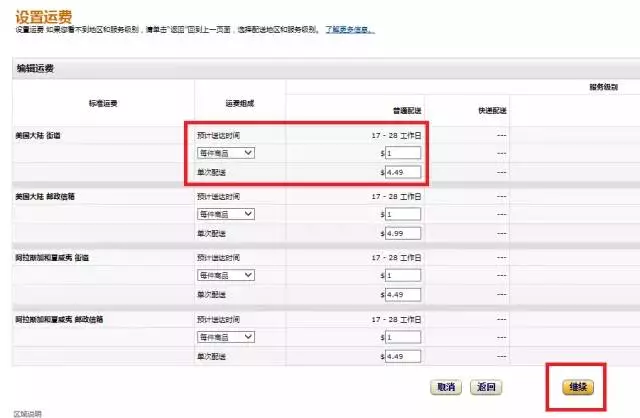Click 17 - 28 工作日 for 阿拉斯加和夏威夷 邮政信箱
Screen dimensions: 640x418
tap(396, 320)
